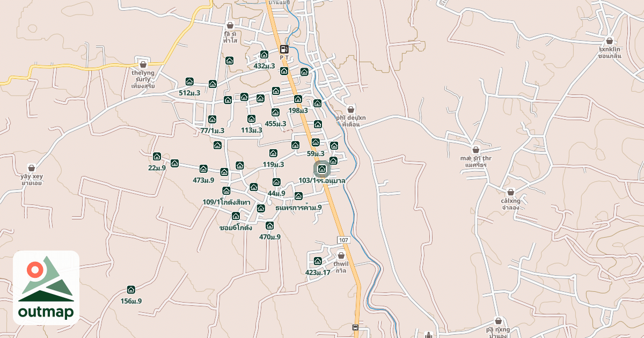Select house marker labeled 119ม.3
This screenshot has height=338, width=644.
(273, 153)
